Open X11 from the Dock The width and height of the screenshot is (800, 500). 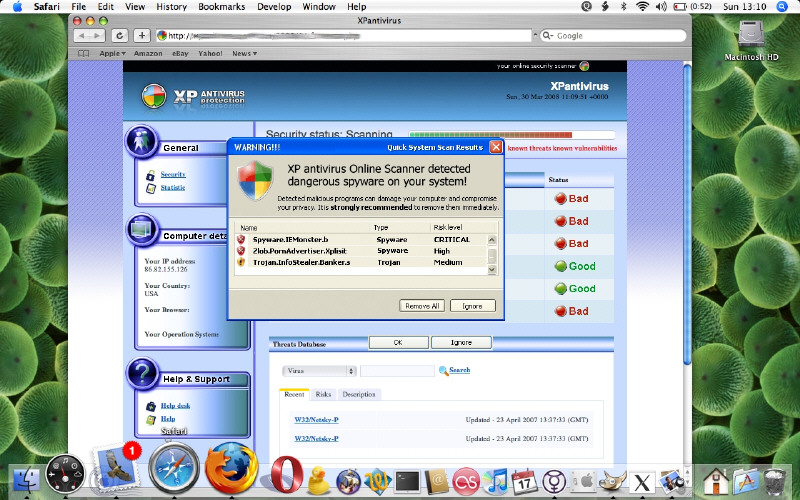click(642, 482)
